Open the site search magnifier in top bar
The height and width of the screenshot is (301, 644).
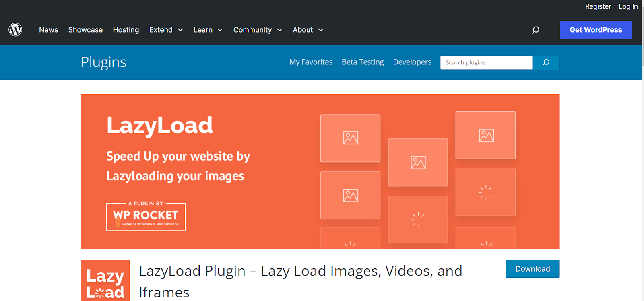(x=535, y=30)
